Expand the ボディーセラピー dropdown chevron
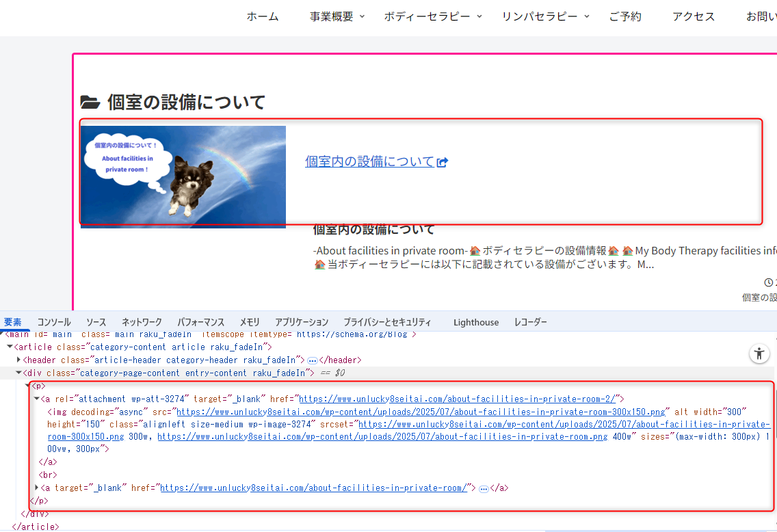This screenshot has width=777, height=532. [479, 16]
